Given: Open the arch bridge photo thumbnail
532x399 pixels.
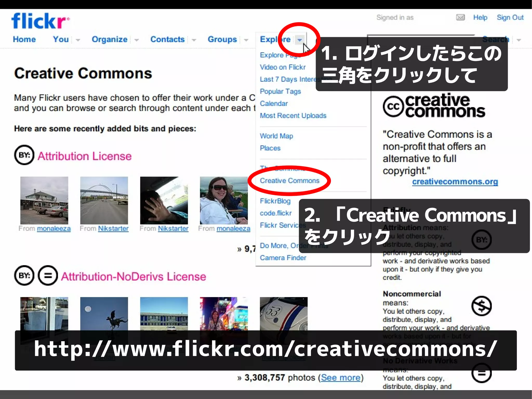Looking at the screenshot, I should (x=104, y=200).
